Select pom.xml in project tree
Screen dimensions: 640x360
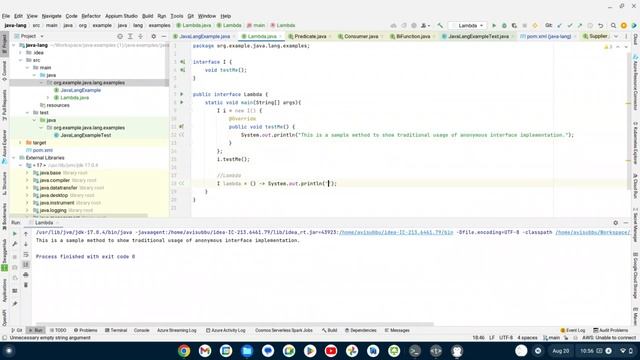[42, 150]
